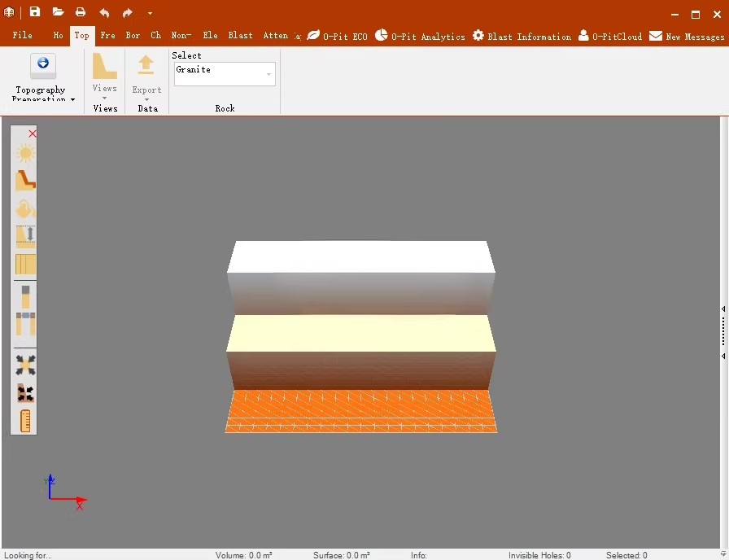The image size is (729, 560).
Task: Click the Save icon in the title bar
Action: coord(35,12)
